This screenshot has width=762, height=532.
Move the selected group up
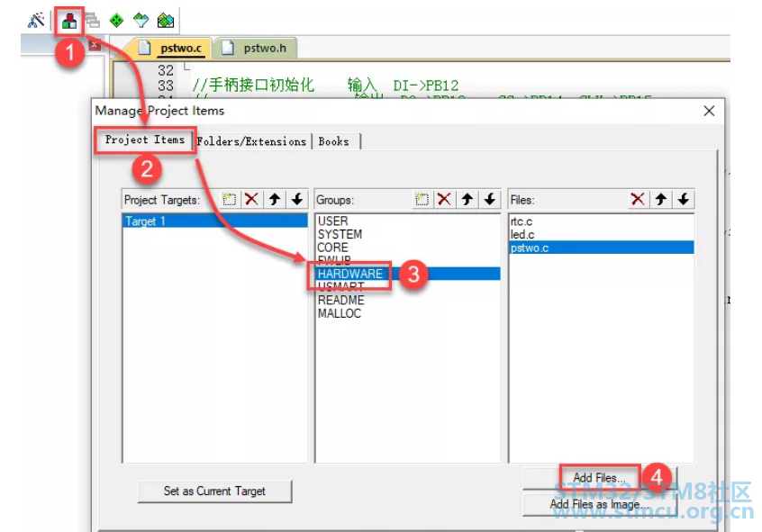tap(467, 199)
